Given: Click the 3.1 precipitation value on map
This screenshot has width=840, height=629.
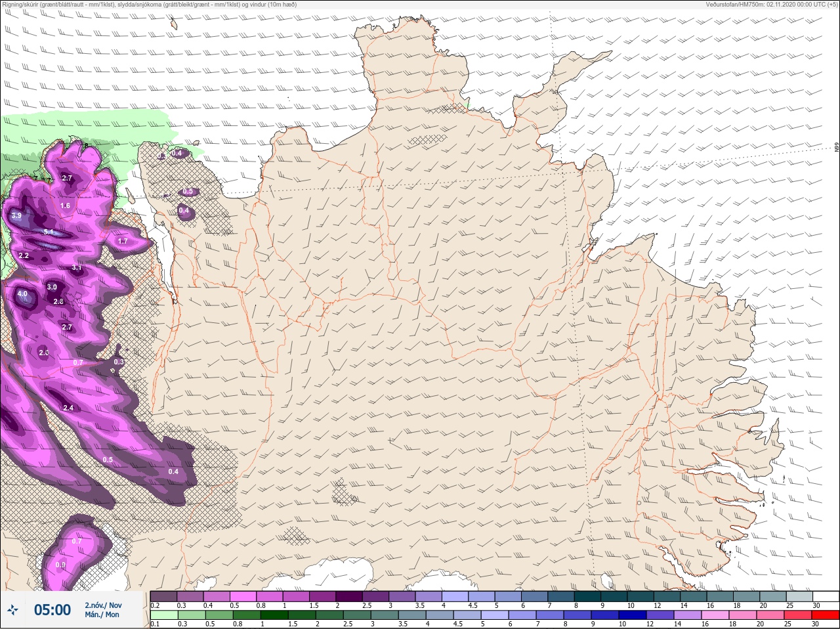Looking at the screenshot, I should coord(77,267).
